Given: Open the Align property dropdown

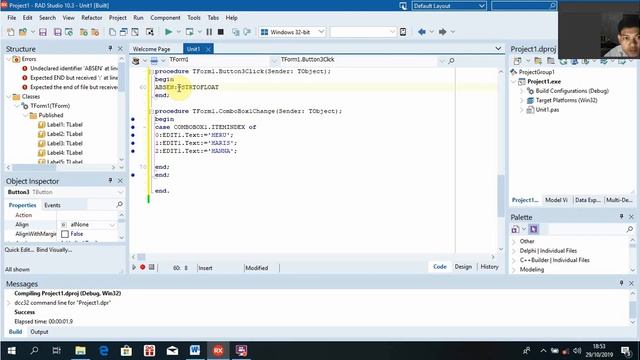Looking at the screenshot, I should tap(112, 224).
